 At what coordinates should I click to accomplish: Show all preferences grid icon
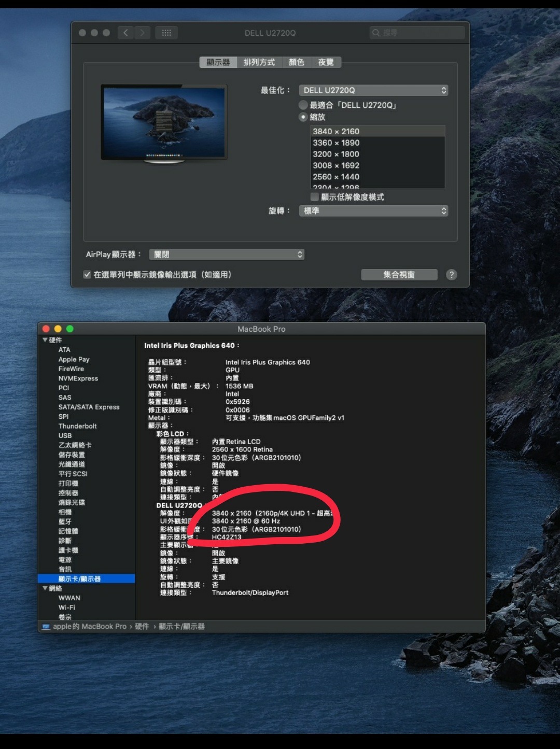point(166,33)
